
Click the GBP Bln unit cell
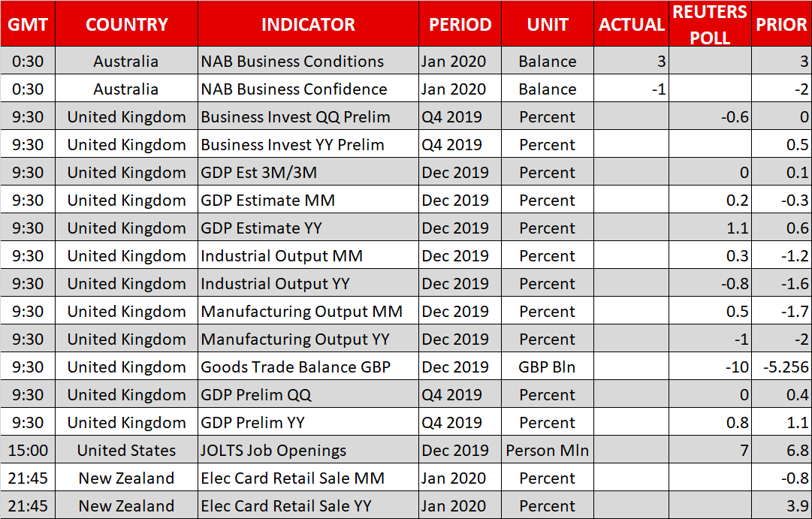(x=548, y=367)
